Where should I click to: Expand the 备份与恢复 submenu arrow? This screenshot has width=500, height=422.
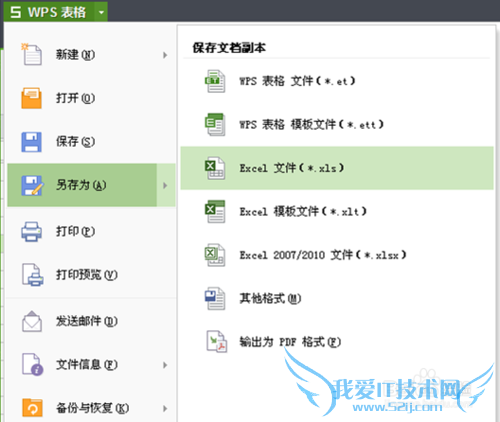click(165, 408)
